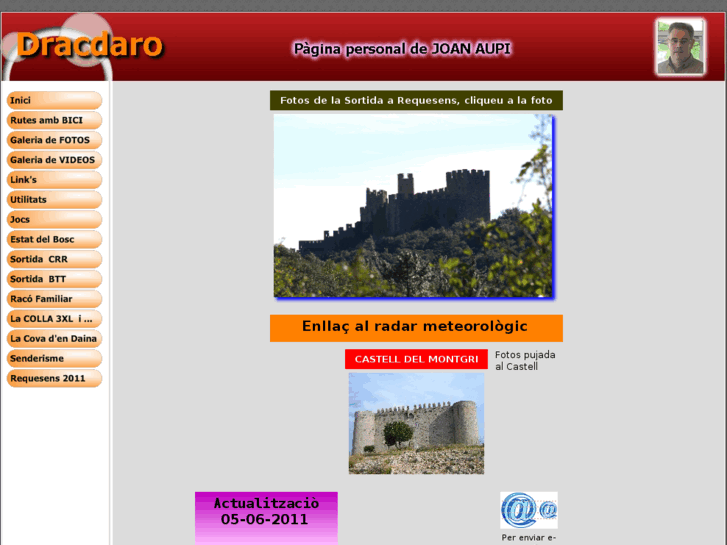Click the Castell del Montgri photo
The image size is (727, 545).
click(416, 423)
